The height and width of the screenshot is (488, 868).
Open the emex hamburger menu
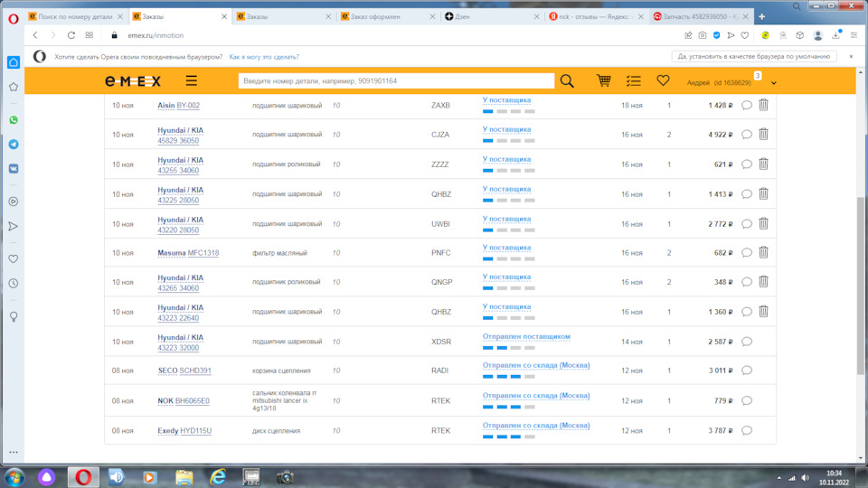tap(191, 80)
